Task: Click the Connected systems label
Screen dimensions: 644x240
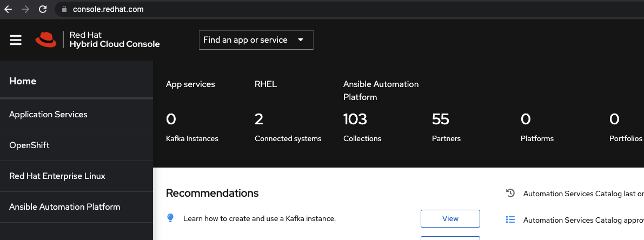Action: 288,139
